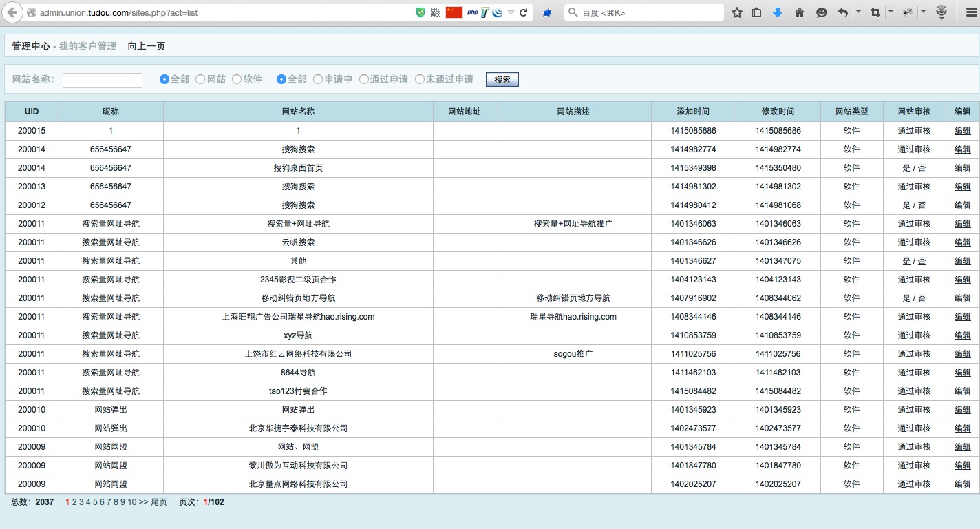This screenshot has height=529, width=980.
Task: Click the timestamp 1407916902 cell
Action: [x=693, y=298]
